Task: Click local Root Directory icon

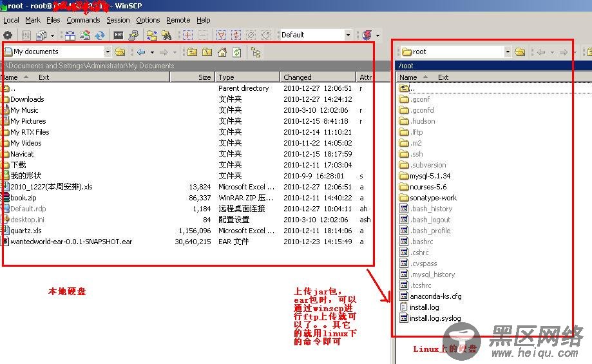Action: (207, 52)
